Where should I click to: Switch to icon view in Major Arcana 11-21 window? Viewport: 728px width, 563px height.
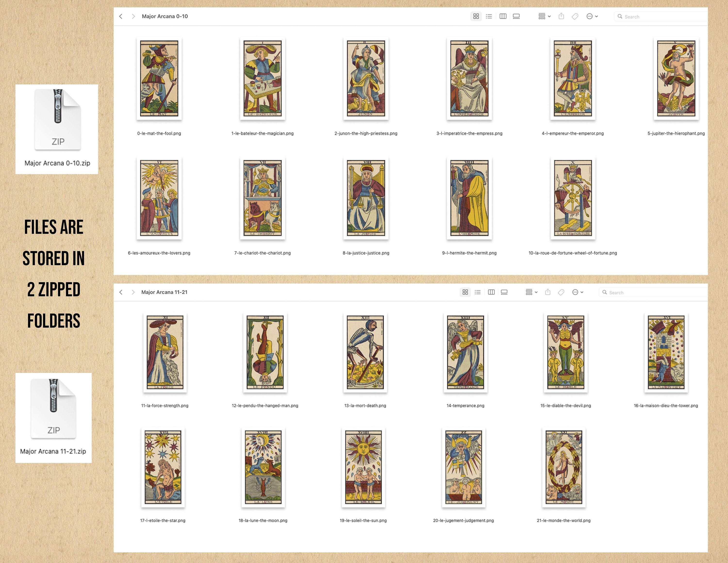click(x=465, y=292)
